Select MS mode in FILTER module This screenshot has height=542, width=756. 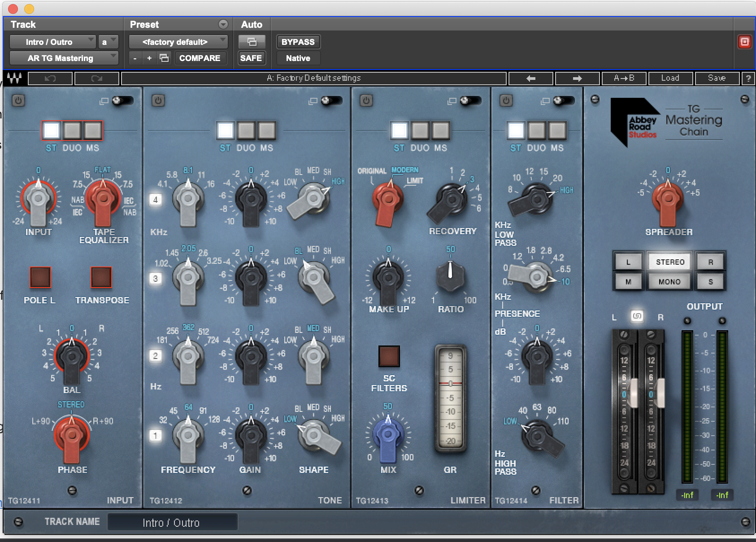click(x=557, y=131)
